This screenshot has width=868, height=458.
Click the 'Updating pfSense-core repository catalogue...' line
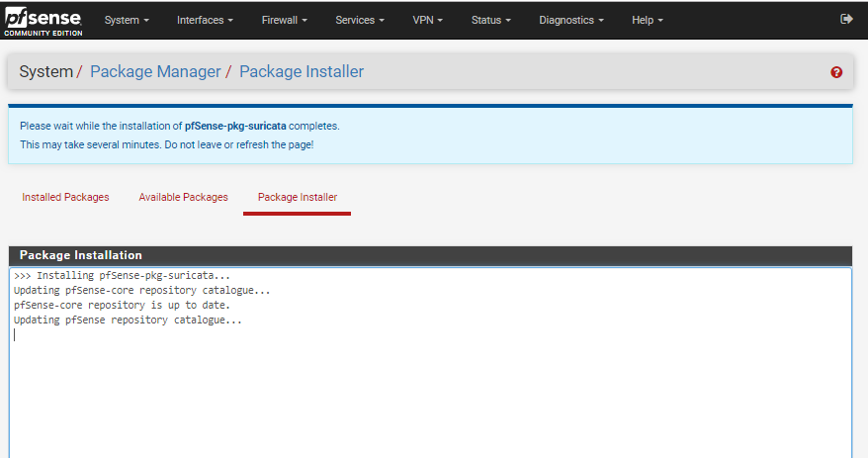(141, 290)
